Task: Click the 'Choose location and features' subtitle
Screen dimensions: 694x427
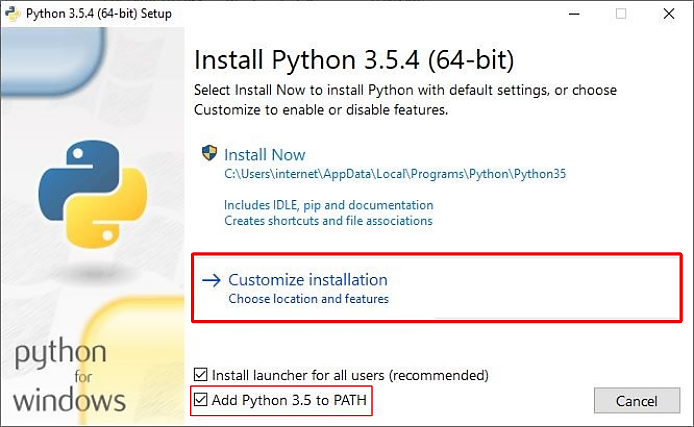Action: coord(308,299)
